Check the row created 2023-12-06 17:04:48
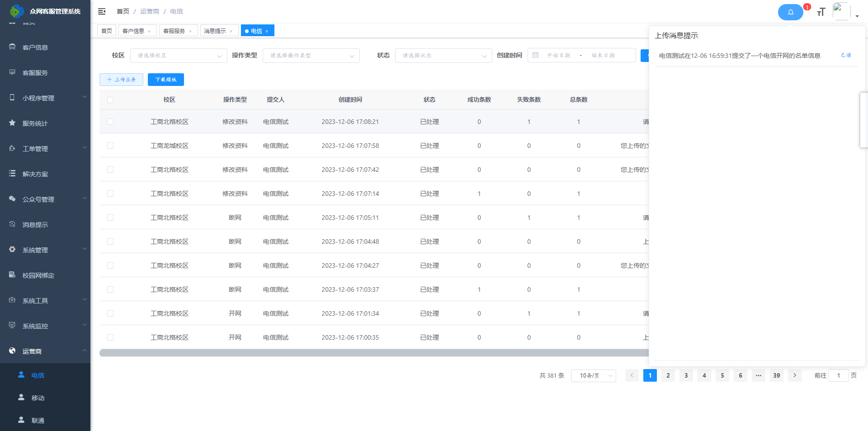The width and height of the screenshot is (868, 431). tap(110, 242)
